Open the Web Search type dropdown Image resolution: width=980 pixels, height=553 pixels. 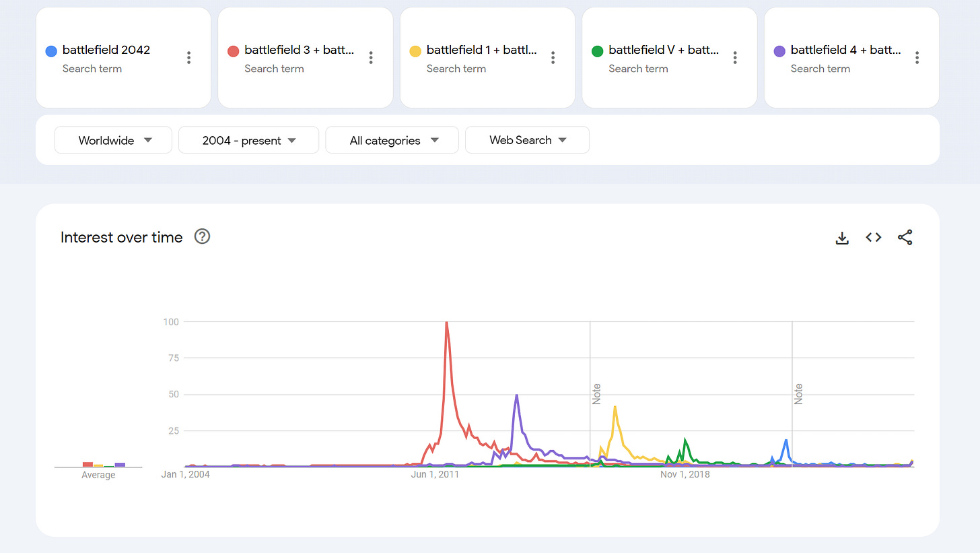click(x=527, y=140)
